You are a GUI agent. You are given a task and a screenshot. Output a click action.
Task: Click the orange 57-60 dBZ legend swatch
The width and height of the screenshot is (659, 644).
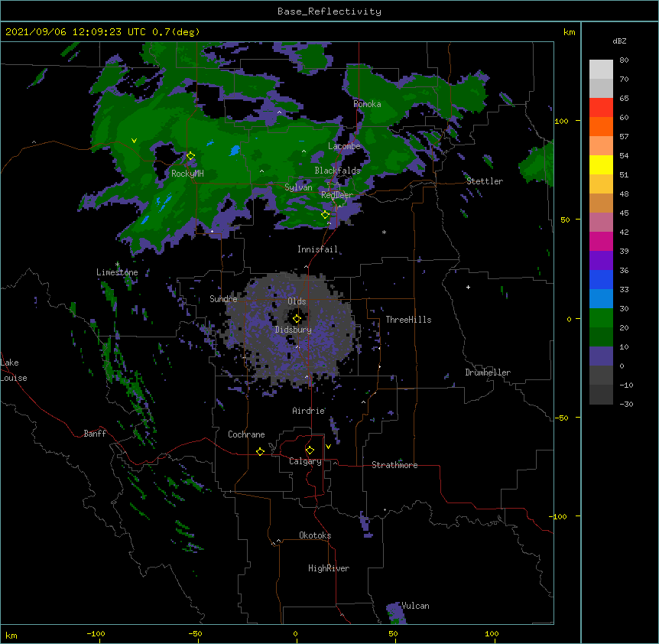coord(601,126)
